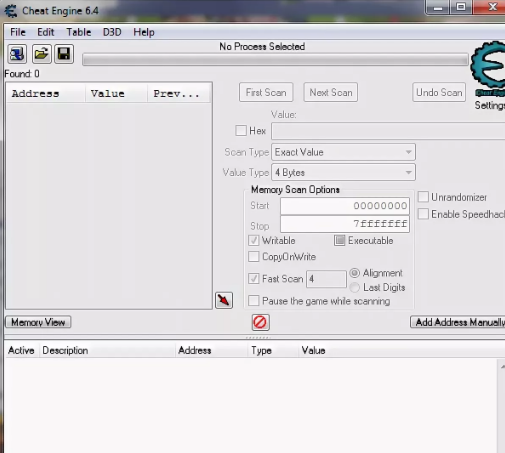Enable the CopyOnWrite checkbox

point(254,256)
